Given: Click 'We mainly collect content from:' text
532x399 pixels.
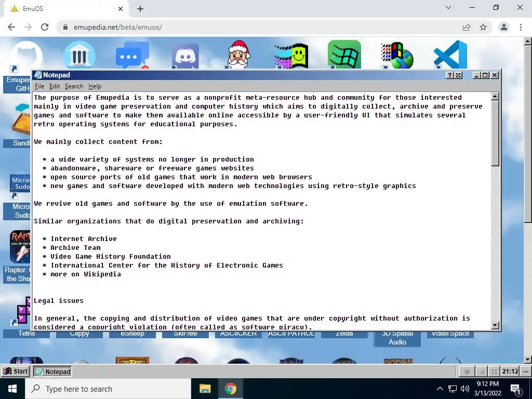Looking at the screenshot, I should point(98,142).
